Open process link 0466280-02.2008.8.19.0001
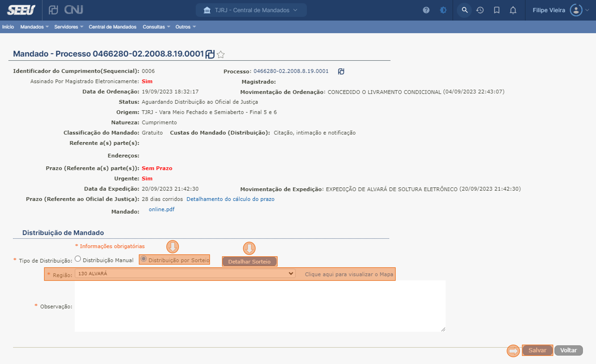Image resolution: width=596 pixels, height=364 pixels. click(291, 71)
